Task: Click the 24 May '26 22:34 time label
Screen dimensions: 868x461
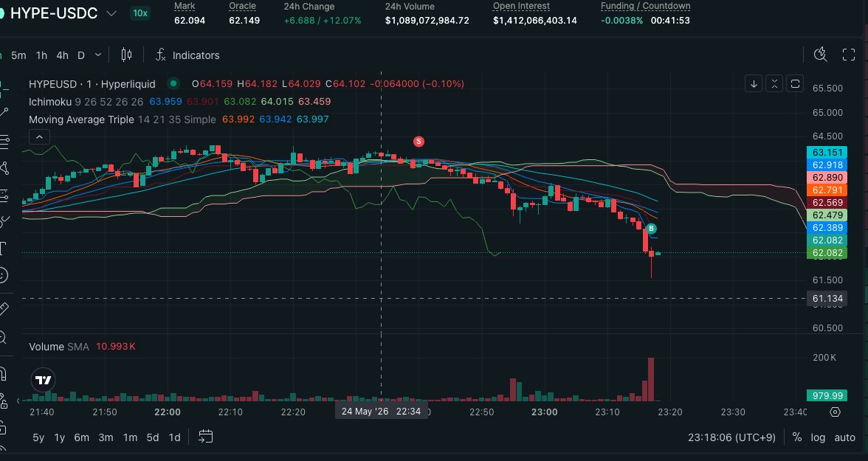Action: click(381, 411)
